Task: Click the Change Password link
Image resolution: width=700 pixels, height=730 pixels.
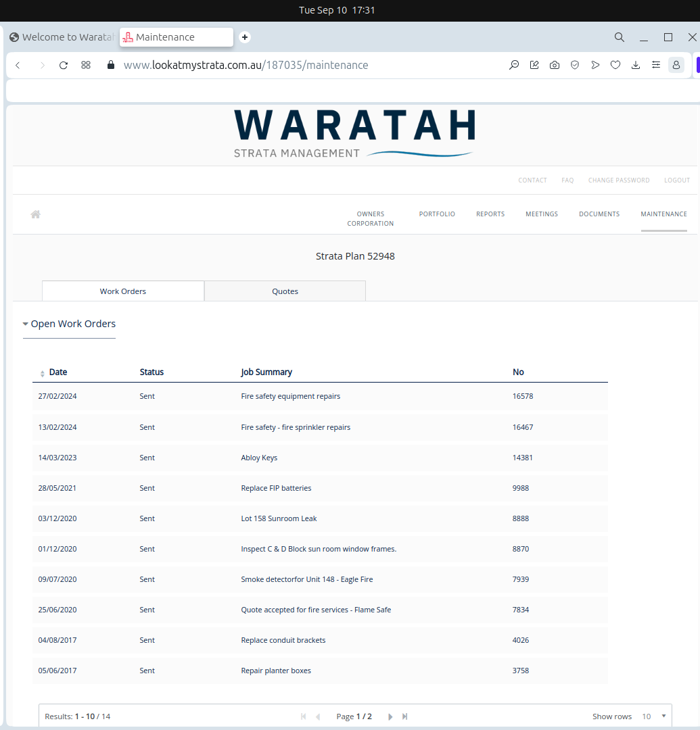Action: tap(618, 180)
